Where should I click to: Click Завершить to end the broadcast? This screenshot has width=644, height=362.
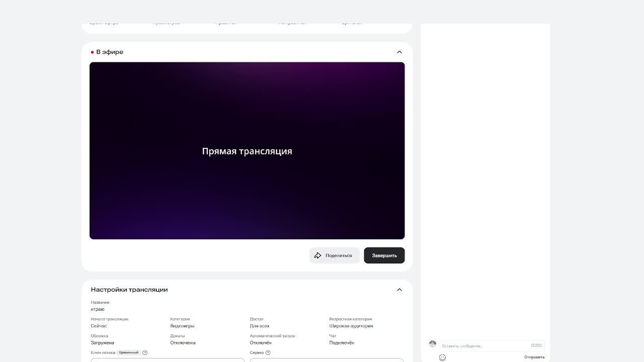click(x=384, y=255)
